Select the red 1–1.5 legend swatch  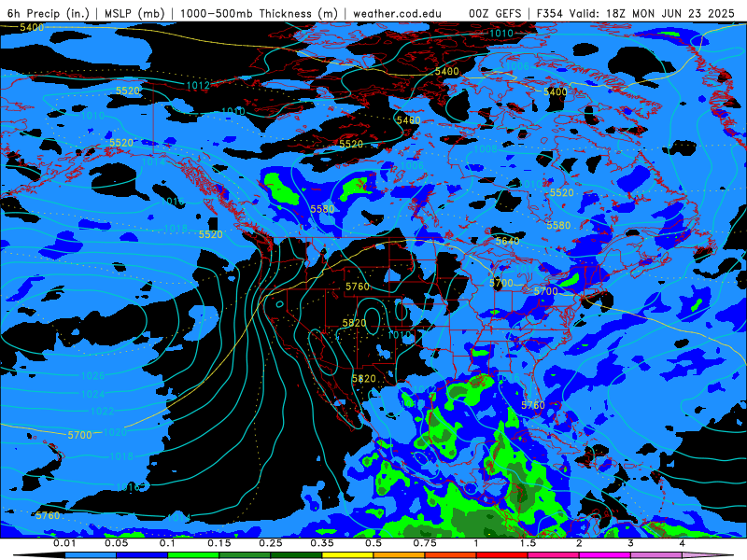(x=502, y=555)
